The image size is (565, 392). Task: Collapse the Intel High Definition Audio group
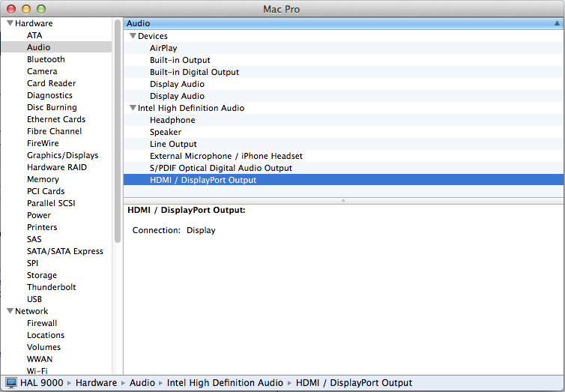(x=133, y=108)
